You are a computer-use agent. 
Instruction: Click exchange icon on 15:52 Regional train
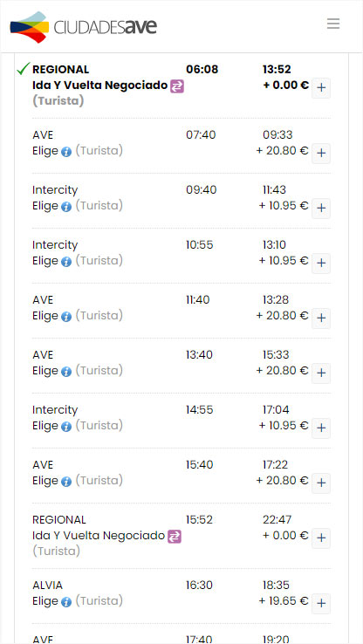click(x=175, y=537)
